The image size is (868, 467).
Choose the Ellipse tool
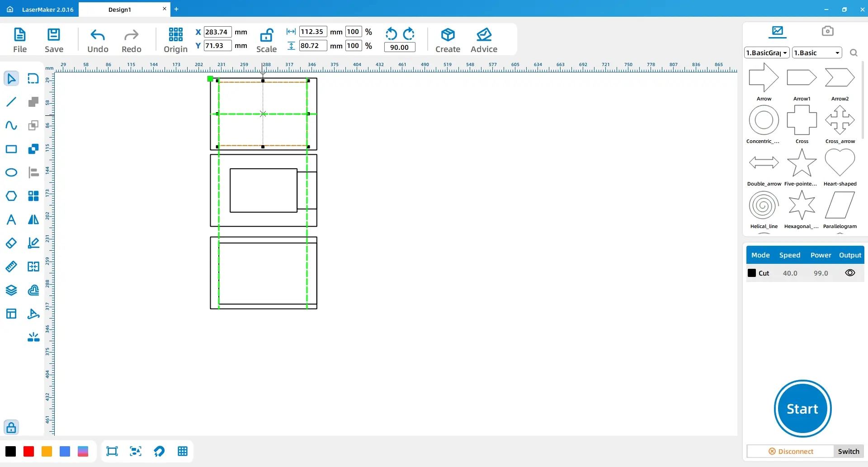click(x=11, y=172)
